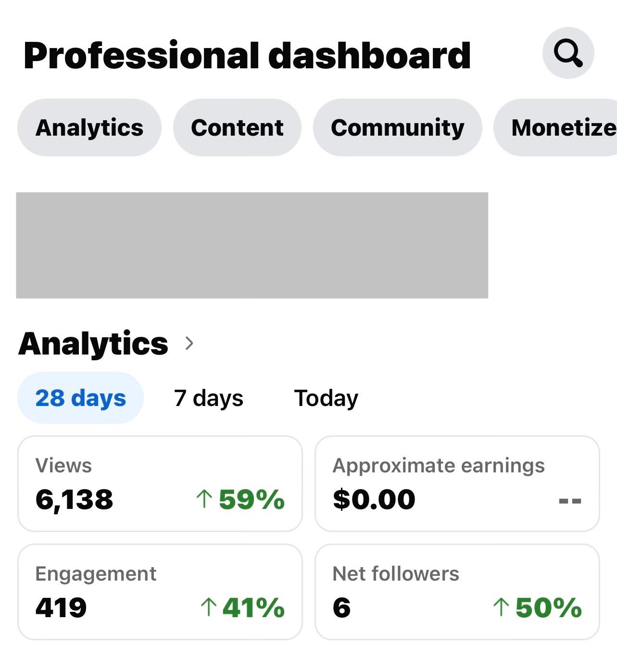The image size is (617, 672).
Task: Switch to the Content tab
Action: click(x=237, y=127)
